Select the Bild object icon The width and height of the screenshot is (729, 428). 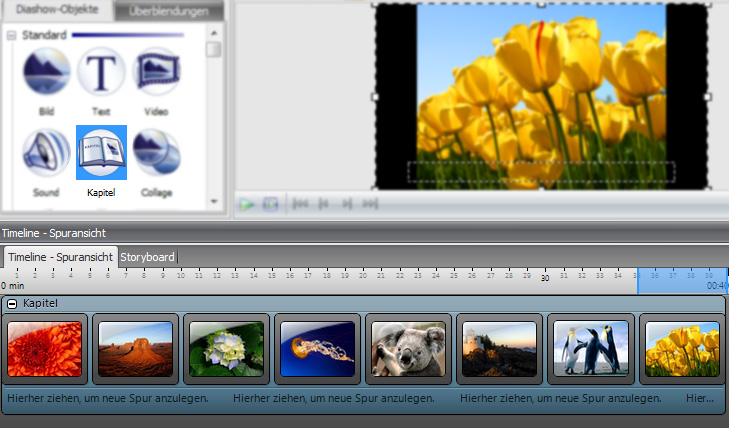(x=46, y=73)
